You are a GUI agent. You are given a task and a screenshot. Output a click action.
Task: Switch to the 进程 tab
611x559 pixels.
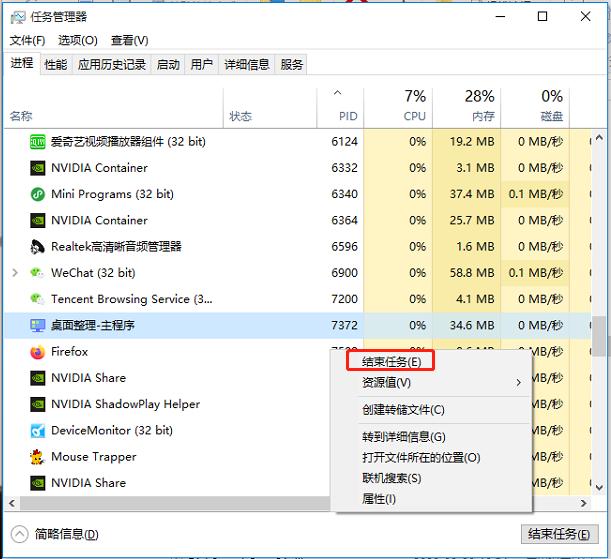(x=22, y=63)
